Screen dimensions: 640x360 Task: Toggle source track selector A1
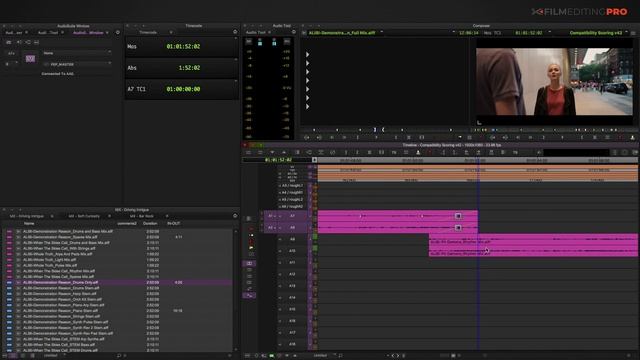tap(270, 216)
